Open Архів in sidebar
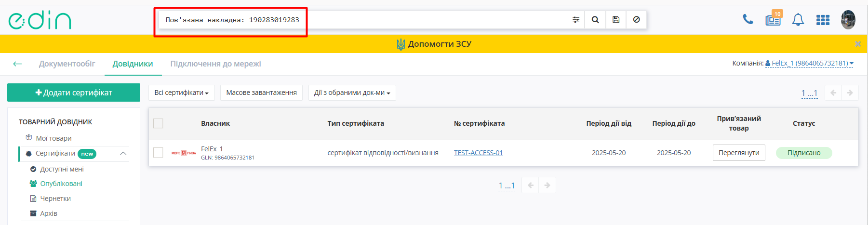 (49, 213)
